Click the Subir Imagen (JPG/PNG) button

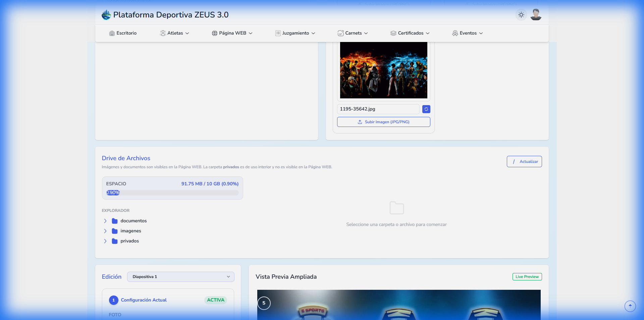point(383,122)
